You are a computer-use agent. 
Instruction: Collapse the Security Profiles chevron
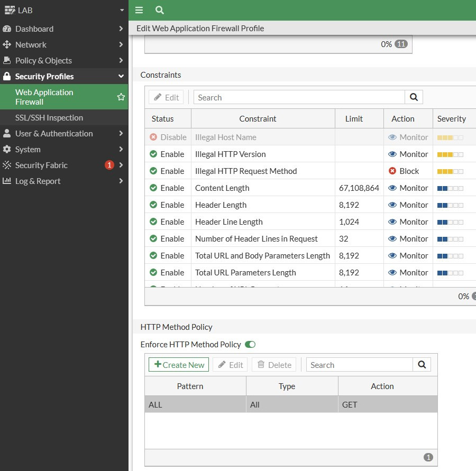(x=121, y=76)
